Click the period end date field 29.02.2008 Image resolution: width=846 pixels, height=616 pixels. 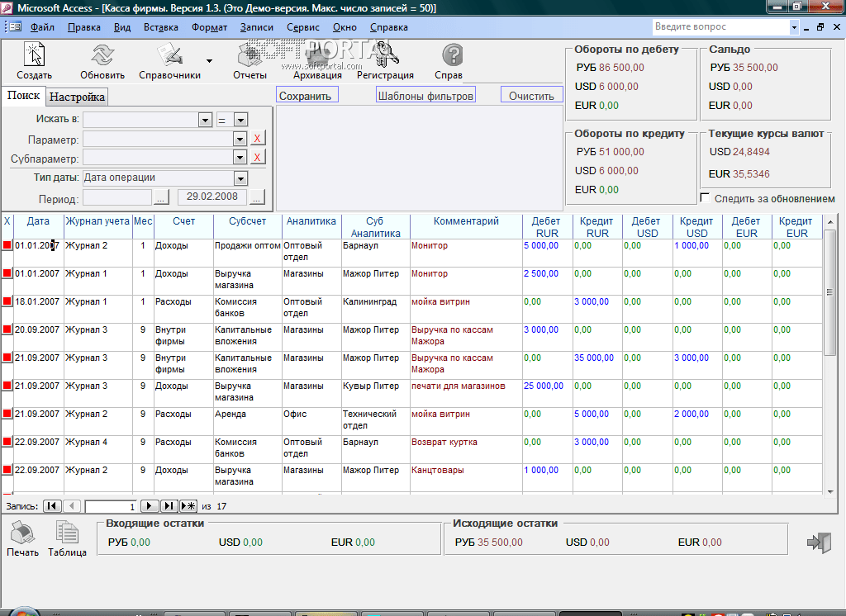click(212, 197)
